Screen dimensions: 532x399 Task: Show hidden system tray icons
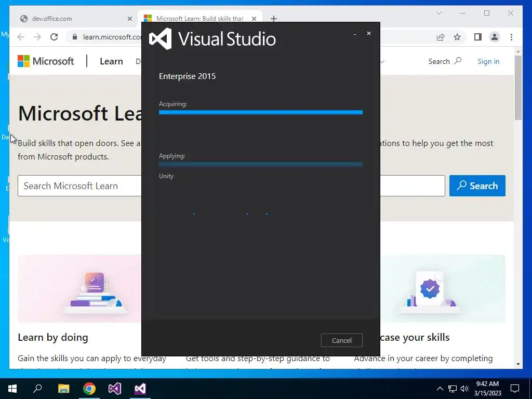click(440, 389)
